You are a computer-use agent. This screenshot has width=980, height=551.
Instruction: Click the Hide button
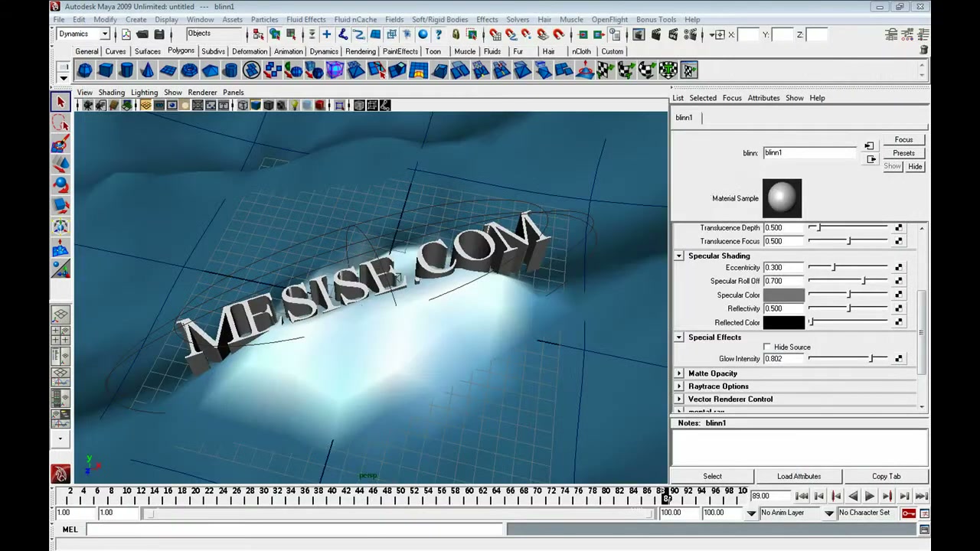(915, 167)
